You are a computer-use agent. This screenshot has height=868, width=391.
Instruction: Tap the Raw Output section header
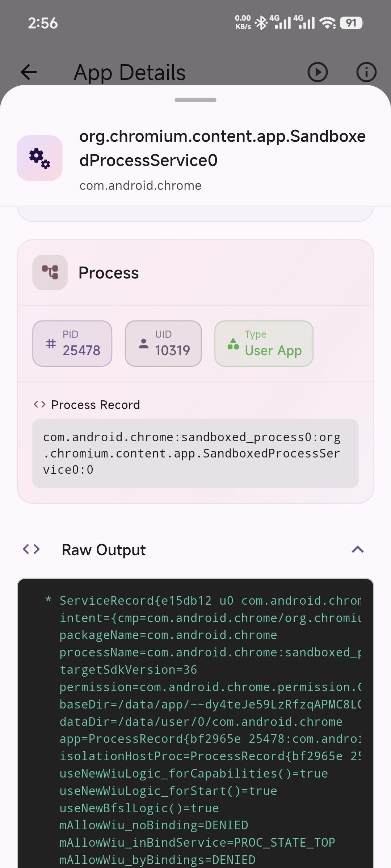pos(104,550)
